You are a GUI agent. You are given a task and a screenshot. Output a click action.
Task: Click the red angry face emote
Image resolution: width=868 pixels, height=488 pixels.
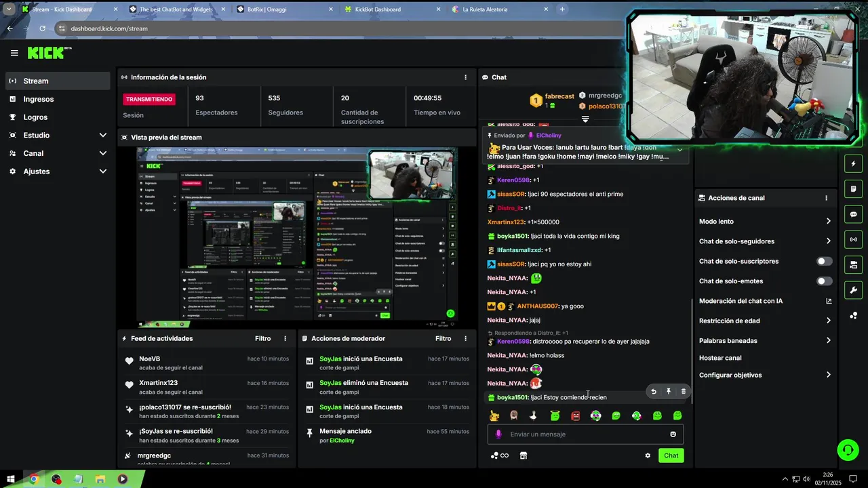pyautogui.click(x=576, y=415)
